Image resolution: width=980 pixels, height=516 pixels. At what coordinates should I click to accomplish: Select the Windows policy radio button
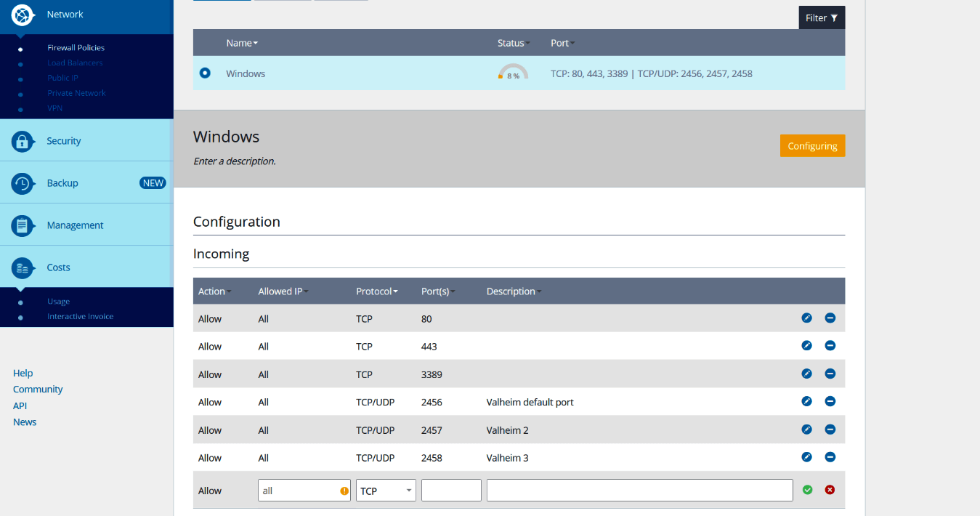click(x=205, y=73)
